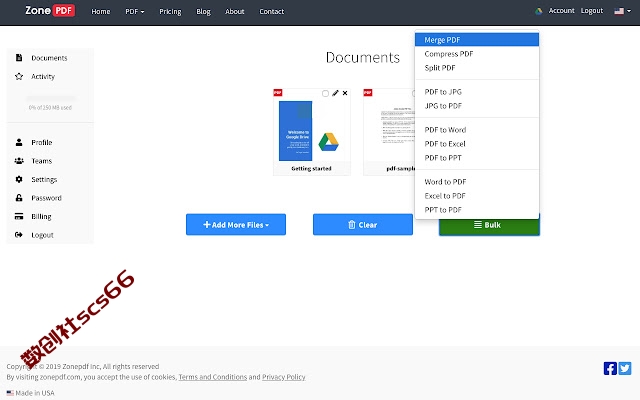The width and height of the screenshot is (640, 400).
Task: Click the Billing card icon
Action: coord(19,216)
